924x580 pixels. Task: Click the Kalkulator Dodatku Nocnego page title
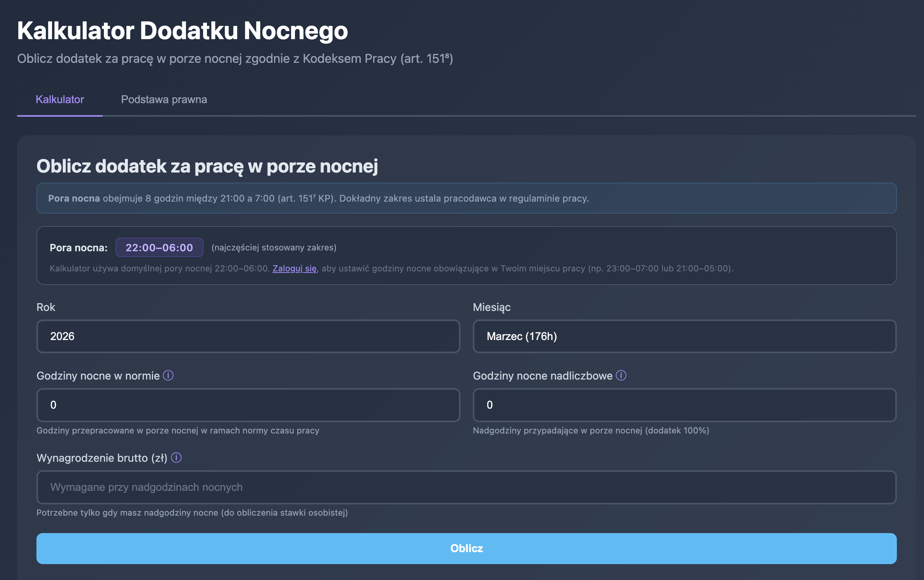[182, 31]
